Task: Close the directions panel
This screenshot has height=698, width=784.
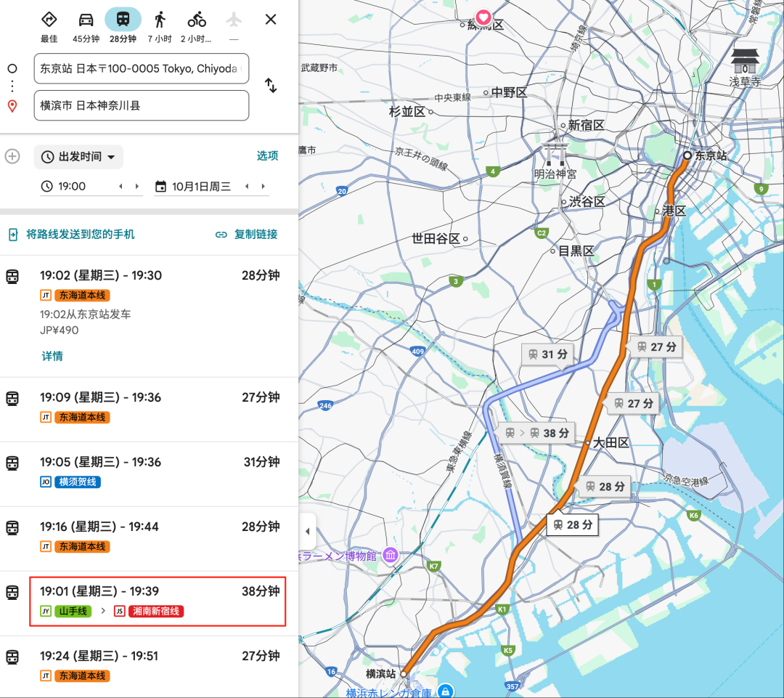Action: pyautogui.click(x=271, y=20)
